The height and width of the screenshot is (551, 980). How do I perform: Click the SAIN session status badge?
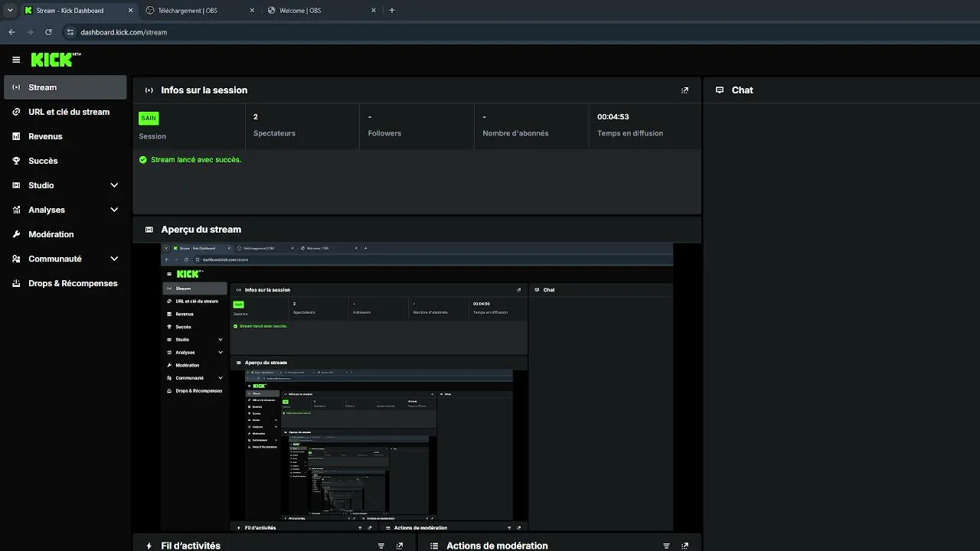[x=149, y=118]
